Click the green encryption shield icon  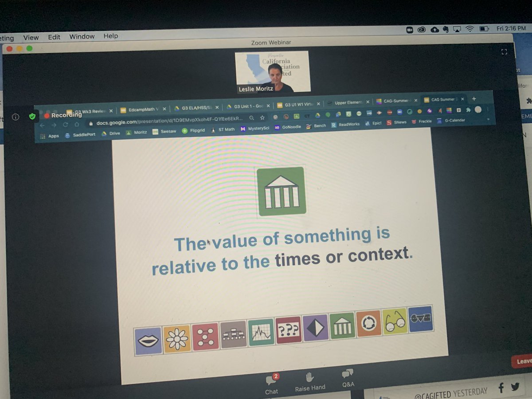coord(32,116)
